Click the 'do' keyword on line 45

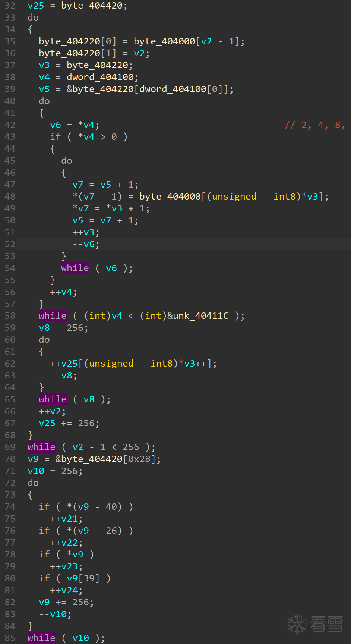[67, 161]
